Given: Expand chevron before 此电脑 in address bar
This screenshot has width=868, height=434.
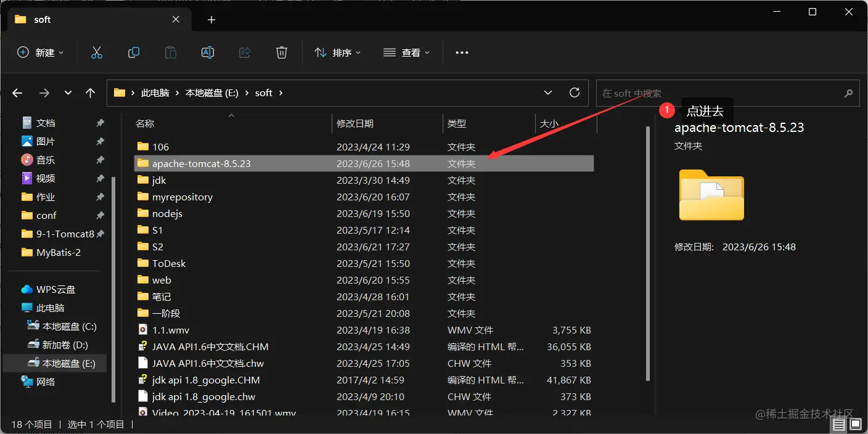Looking at the screenshot, I should click(133, 93).
